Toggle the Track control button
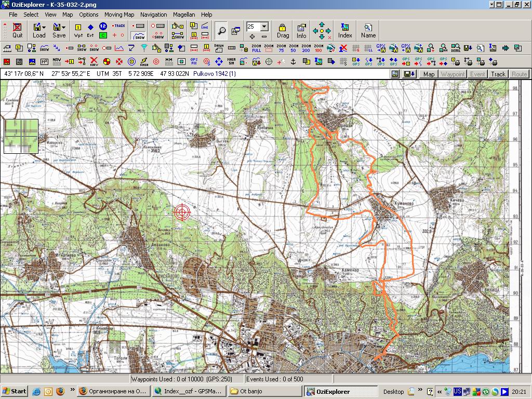The height and width of the screenshot is (399, 532). tap(498, 74)
